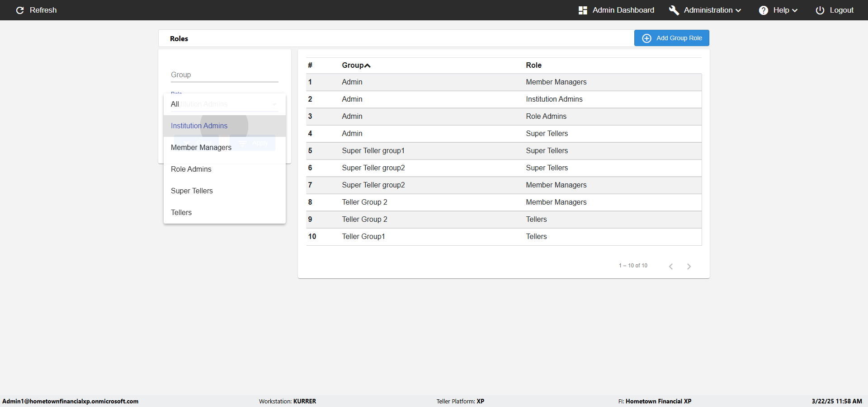Choose Tellers option in dropdown

[225, 212]
